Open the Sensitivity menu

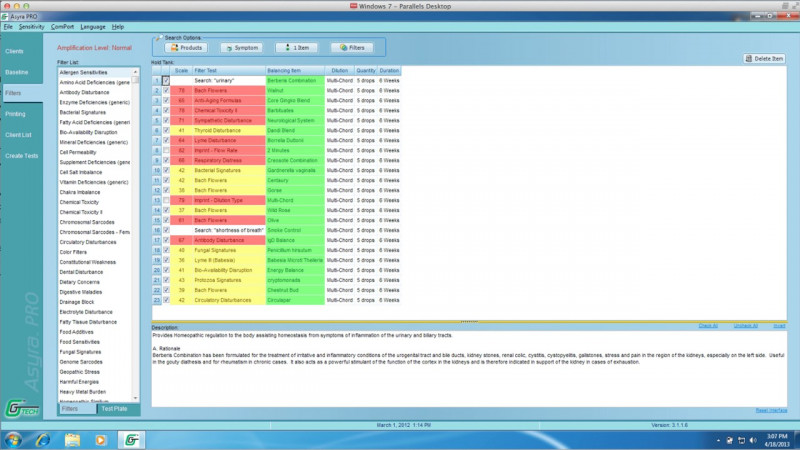(32, 27)
